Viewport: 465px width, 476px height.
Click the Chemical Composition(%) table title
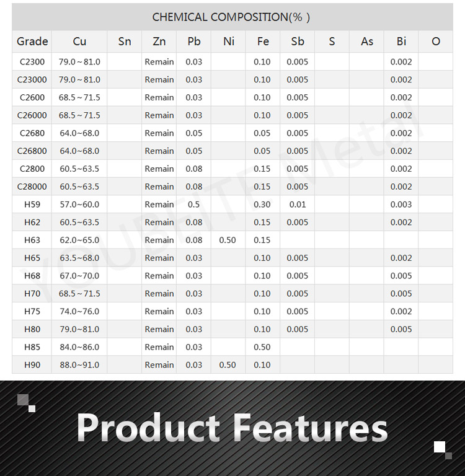click(x=232, y=17)
